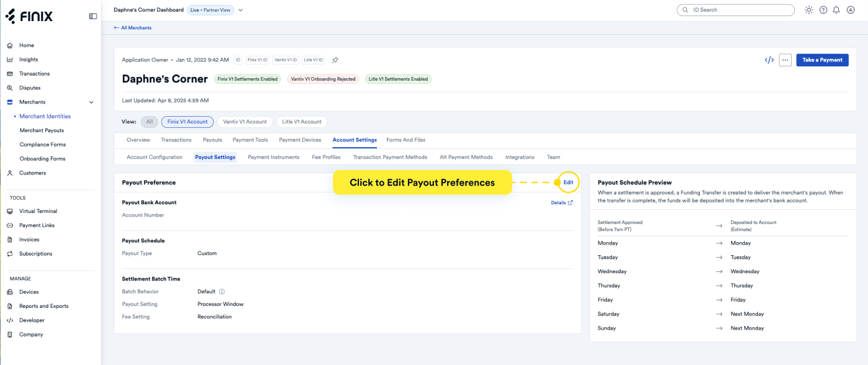Image resolution: width=868 pixels, height=365 pixels.
Task: Open the Disputes sidebar item
Action: click(x=30, y=88)
